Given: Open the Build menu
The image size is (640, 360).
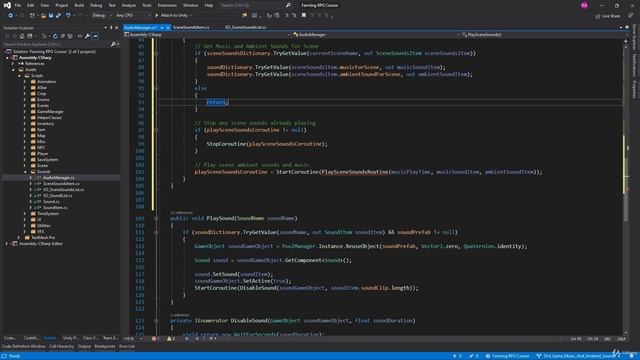Looking at the screenshot, I should pyautogui.click(x=79, y=5).
